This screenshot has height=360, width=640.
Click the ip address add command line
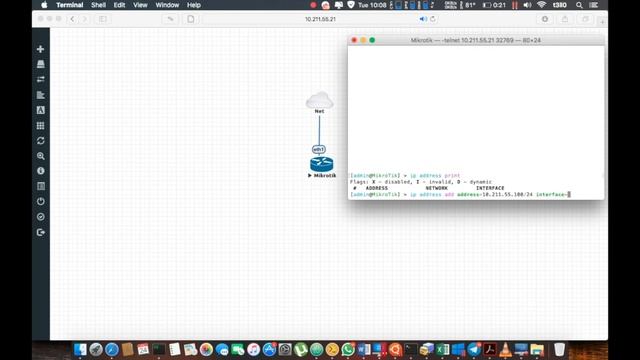tap(460, 195)
